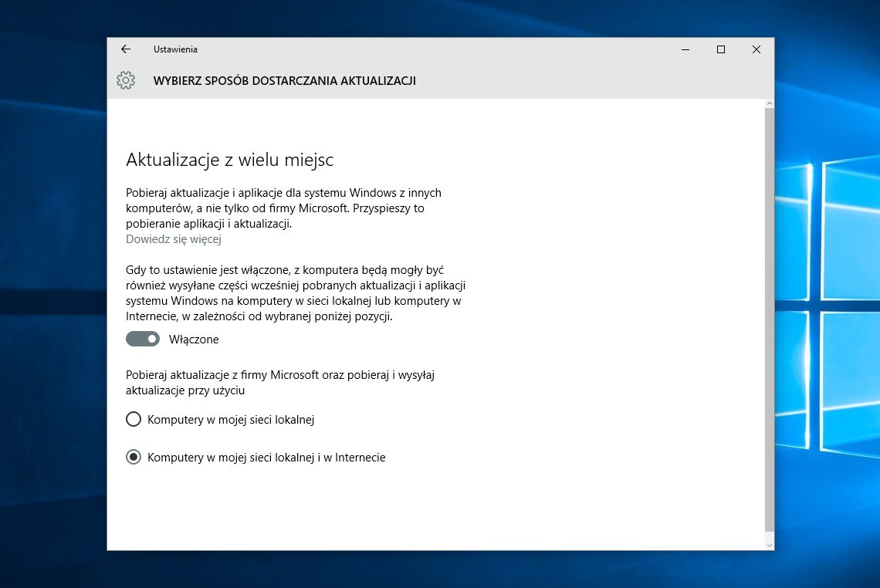Viewport: 880px width, 588px height.
Task: Select radio for sieci lokalnej i w Internecie
Action: [134, 458]
